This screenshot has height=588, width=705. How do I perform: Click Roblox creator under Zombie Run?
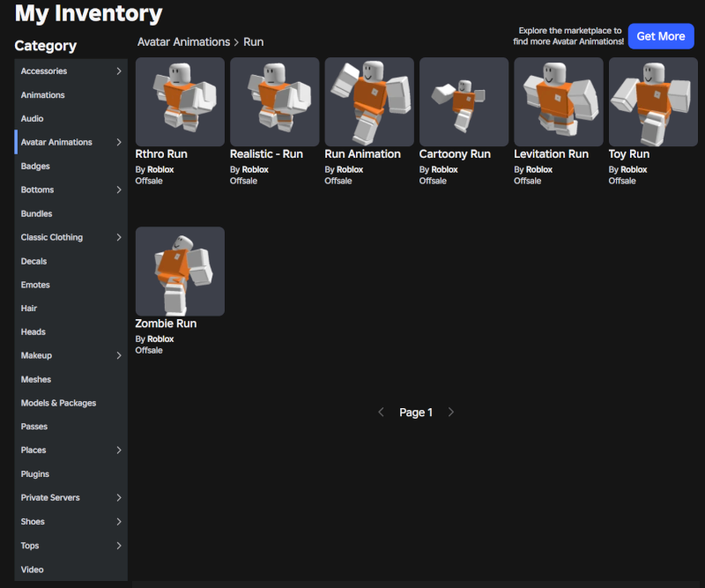(160, 339)
